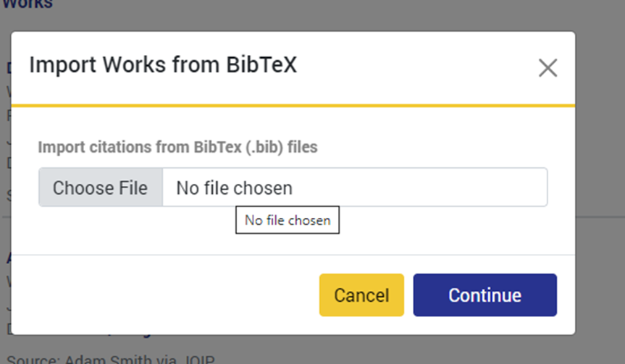The width and height of the screenshot is (625, 364).
Task: Click the Choose File button
Action: (x=100, y=188)
